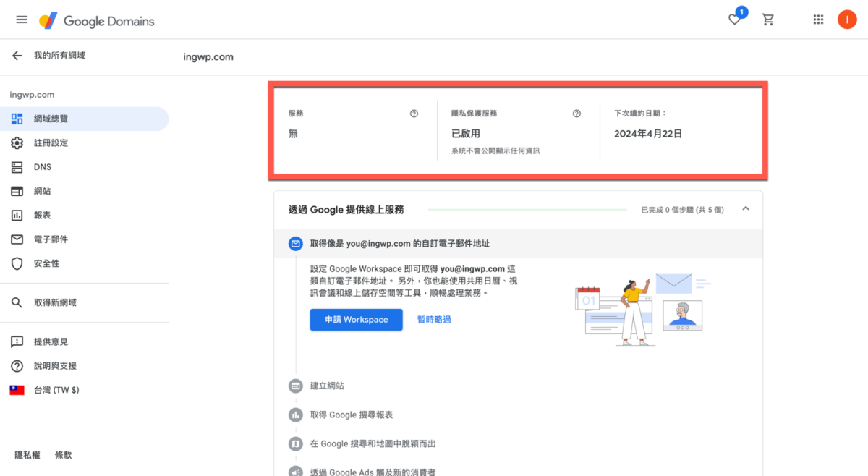Viewport: 868px width, 476px height.
Task: Click the Google Domains logo
Action: pos(97,21)
